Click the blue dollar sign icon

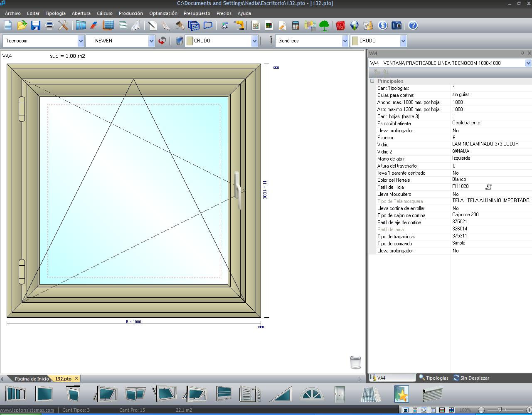(x=383, y=26)
